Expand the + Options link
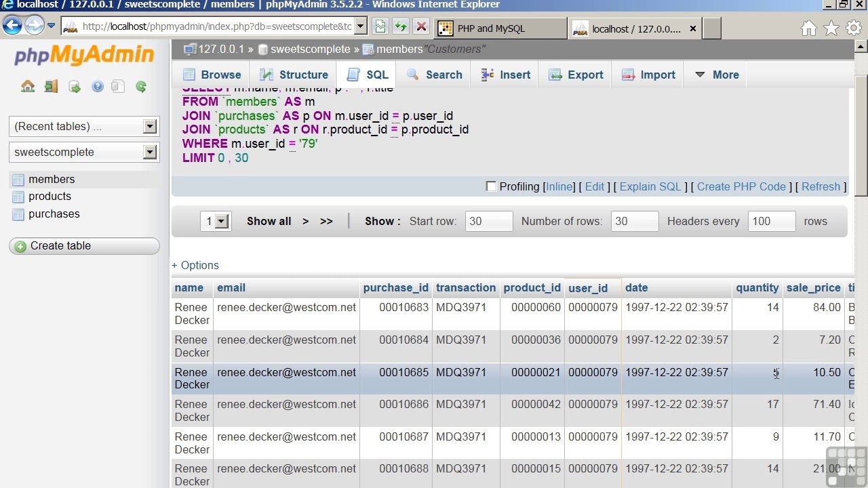Screen dimensions: 868x488 point(195,265)
